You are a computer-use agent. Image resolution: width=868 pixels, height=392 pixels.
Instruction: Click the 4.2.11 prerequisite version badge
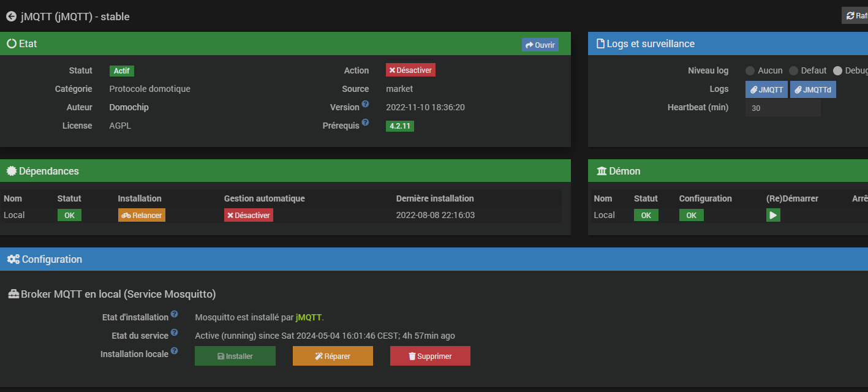pos(400,126)
